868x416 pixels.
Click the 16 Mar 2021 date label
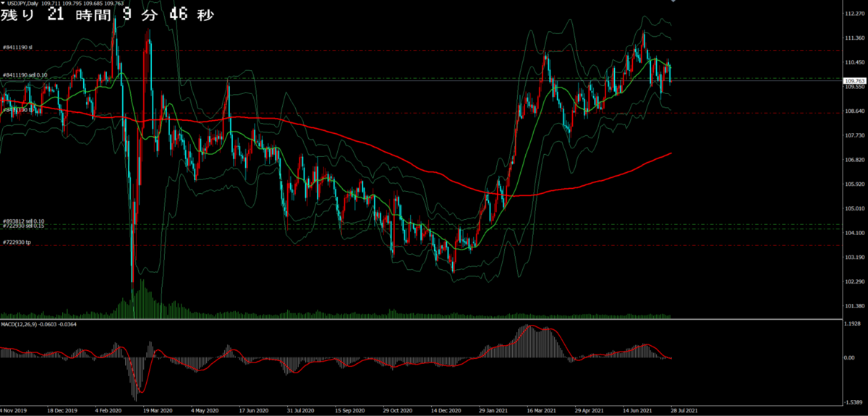540,410
